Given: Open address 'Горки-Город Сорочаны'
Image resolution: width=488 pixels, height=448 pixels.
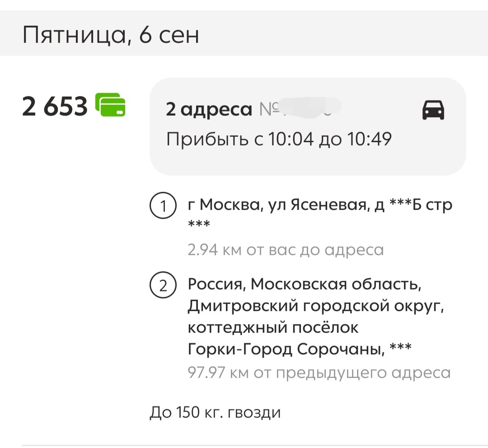Looking at the screenshot, I should [x=300, y=349].
